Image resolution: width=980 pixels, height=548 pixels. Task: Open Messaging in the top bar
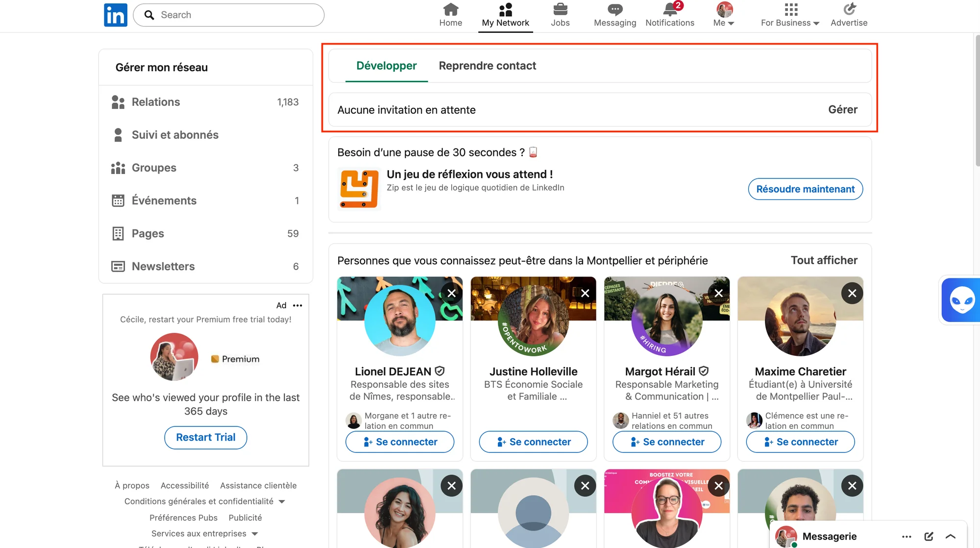coord(615,15)
